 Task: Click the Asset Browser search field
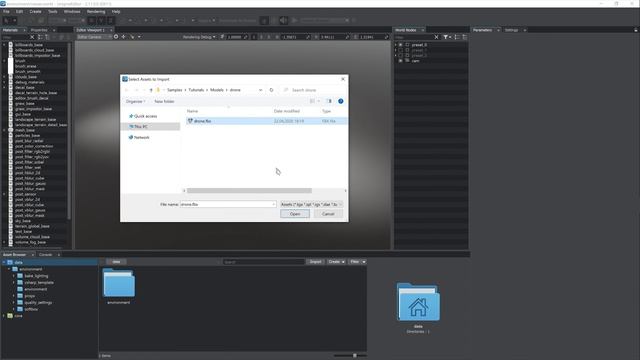point(264,262)
